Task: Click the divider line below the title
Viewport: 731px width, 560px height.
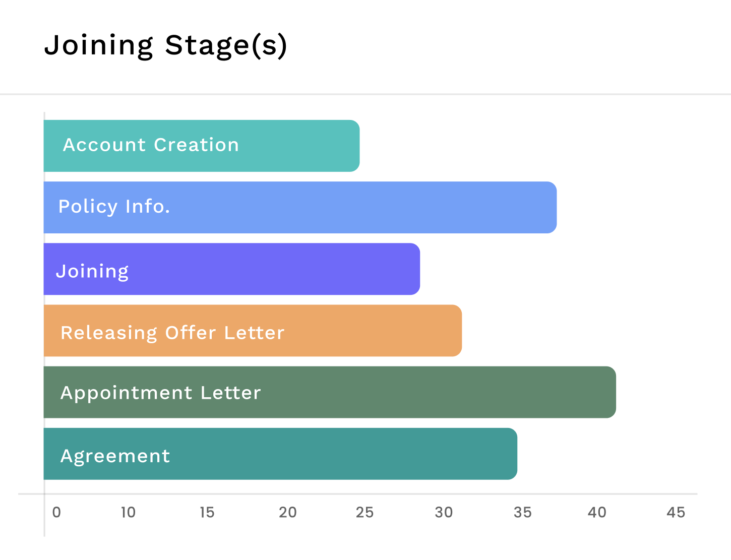Action: [x=365, y=94]
